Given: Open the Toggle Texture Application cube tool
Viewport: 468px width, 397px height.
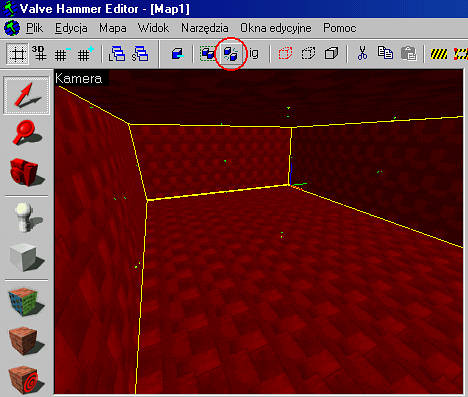Looking at the screenshot, I should 26,302.
